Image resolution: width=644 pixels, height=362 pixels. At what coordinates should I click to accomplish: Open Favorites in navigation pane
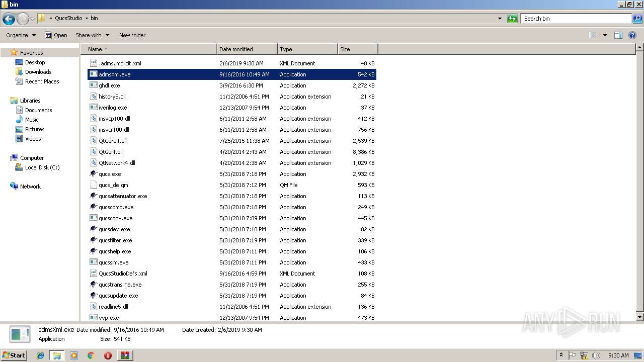point(31,53)
